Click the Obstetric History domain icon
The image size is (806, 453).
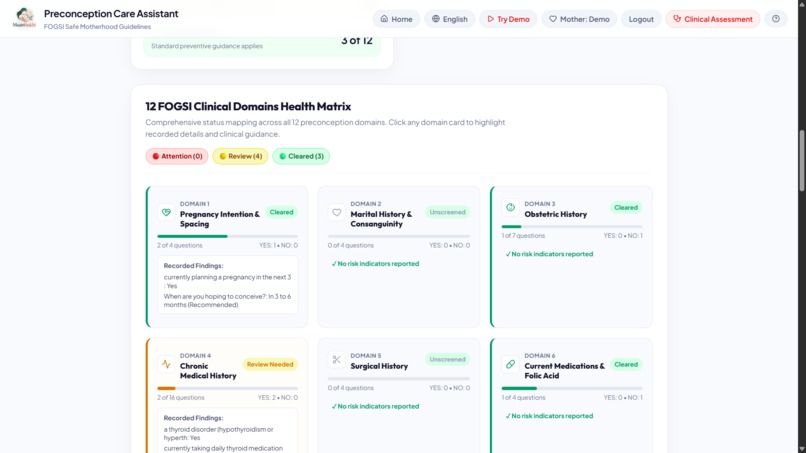coord(510,207)
